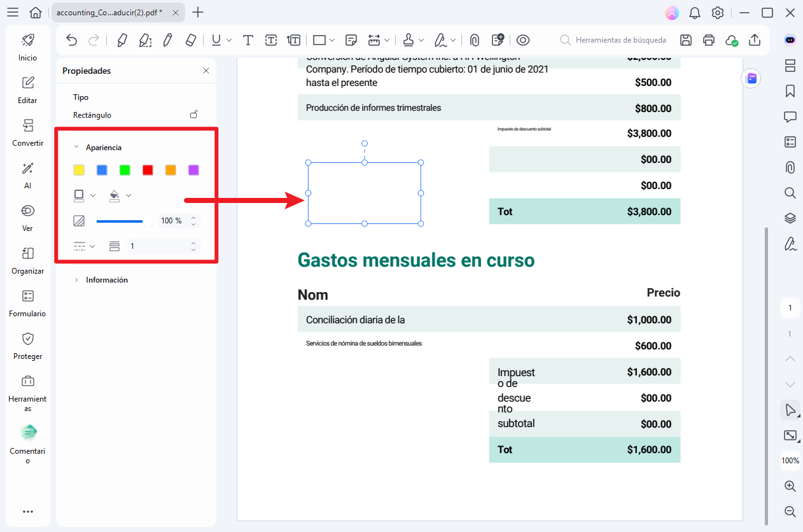The width and height of the screenshot is (803, 532).
Task: Switch to the Formulario sidebar tab
Action: [27, 302]
